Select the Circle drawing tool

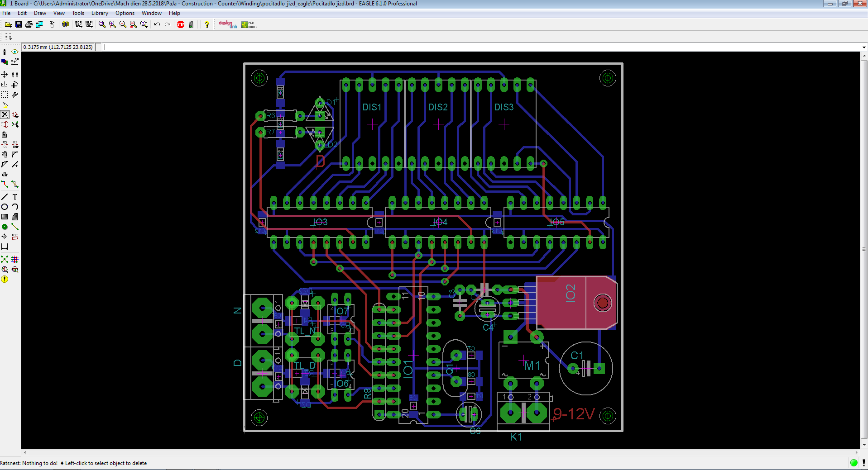click(5, 207)
